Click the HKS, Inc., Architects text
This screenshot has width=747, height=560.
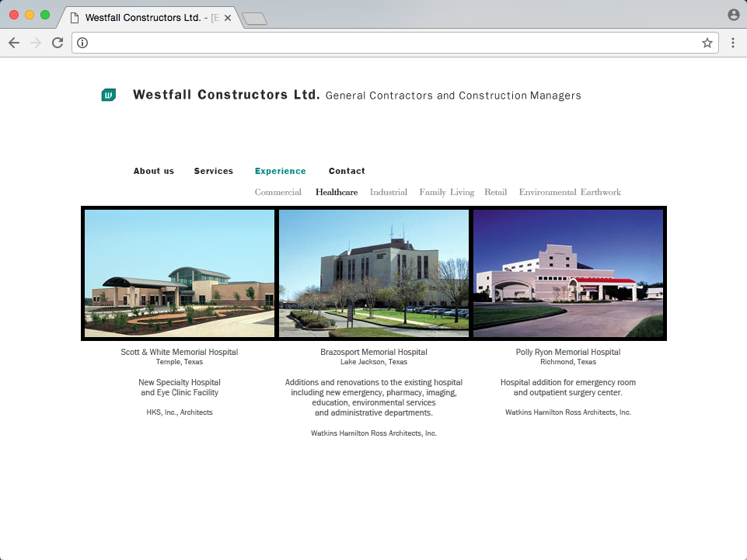(179, 412)
